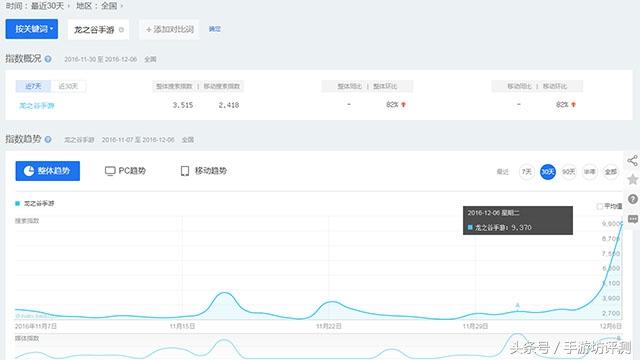Click the star favorite icon
The height and width of the screenshot is (360, 640).
click(x=632, y=179)
